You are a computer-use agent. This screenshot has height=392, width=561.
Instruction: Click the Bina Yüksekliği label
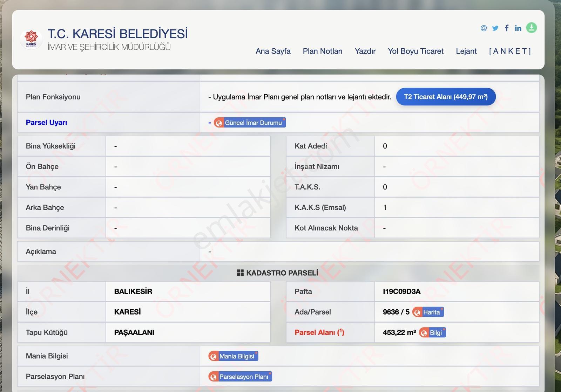point(51,146)
